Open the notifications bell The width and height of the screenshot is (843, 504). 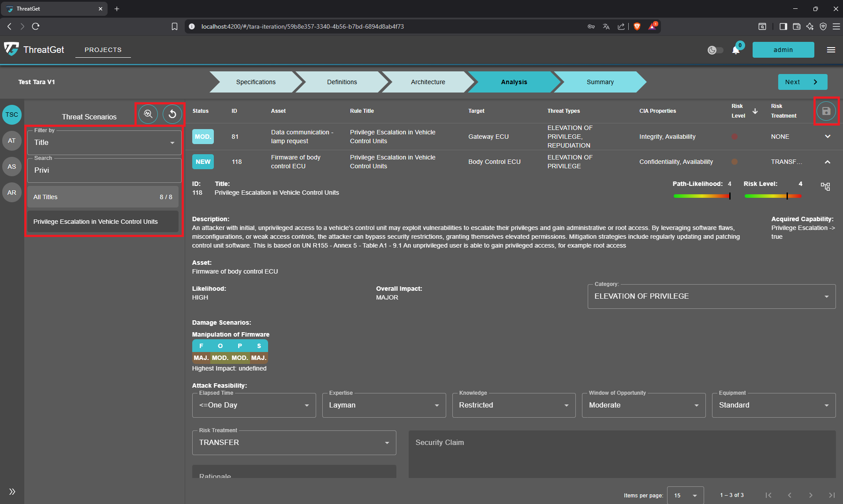735,50
